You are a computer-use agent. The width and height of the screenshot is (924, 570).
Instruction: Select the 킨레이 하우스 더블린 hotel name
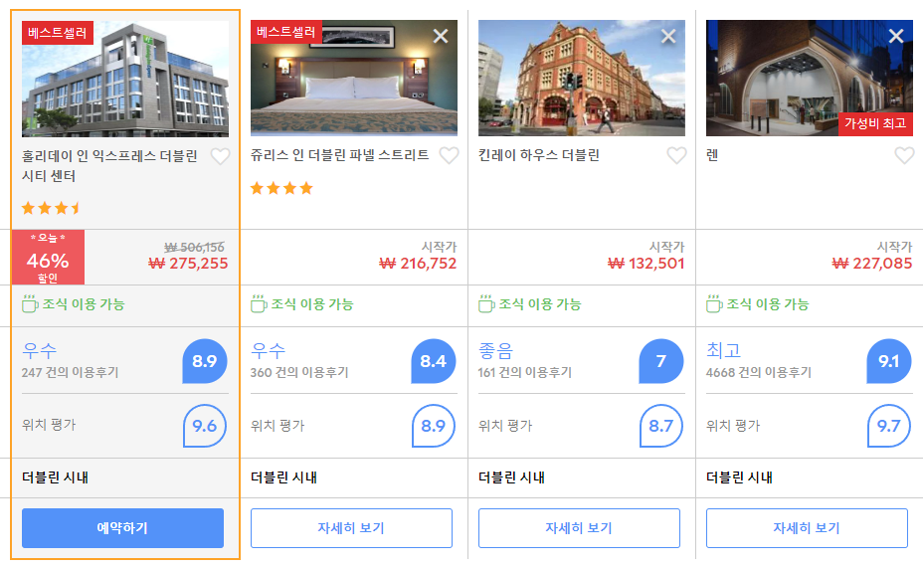[539, 155]
